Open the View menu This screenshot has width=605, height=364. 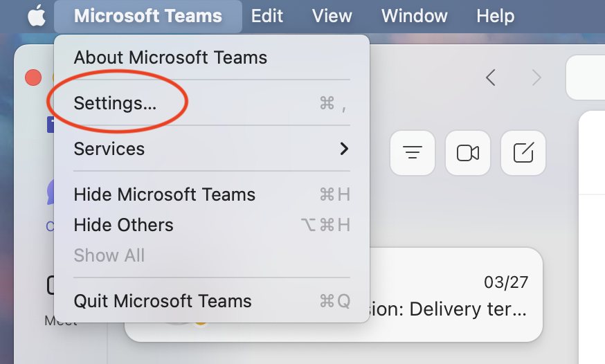(332, 16)
